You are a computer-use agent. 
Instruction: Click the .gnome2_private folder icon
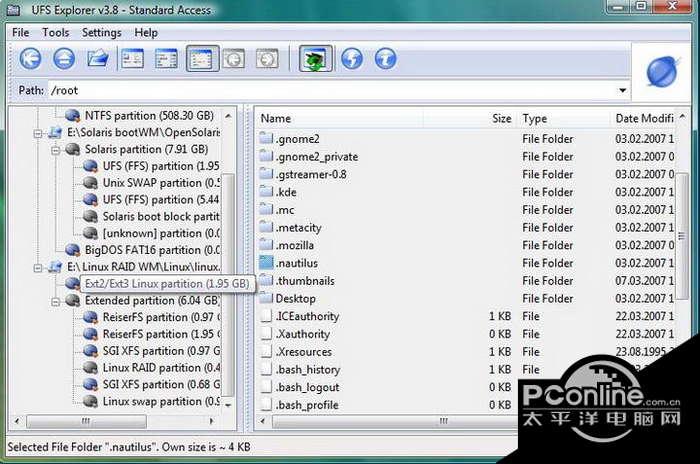click(266, 156)
